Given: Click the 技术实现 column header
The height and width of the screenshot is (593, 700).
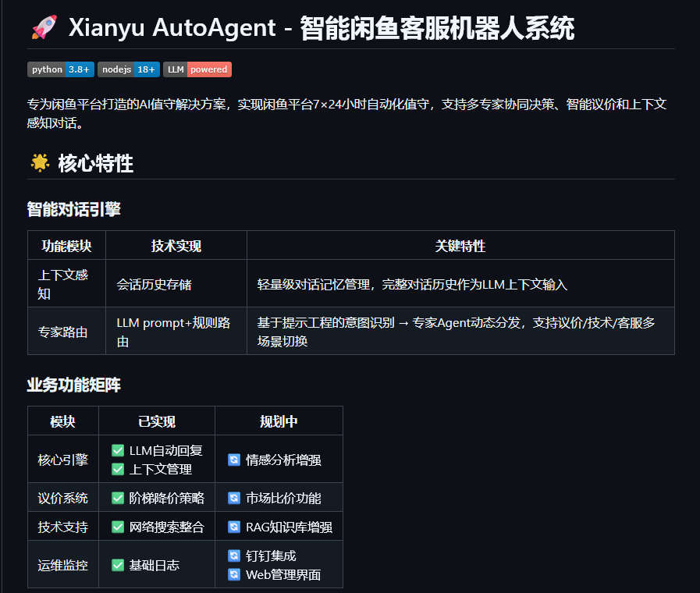Looking at the screenshot, I should point(176,246).
